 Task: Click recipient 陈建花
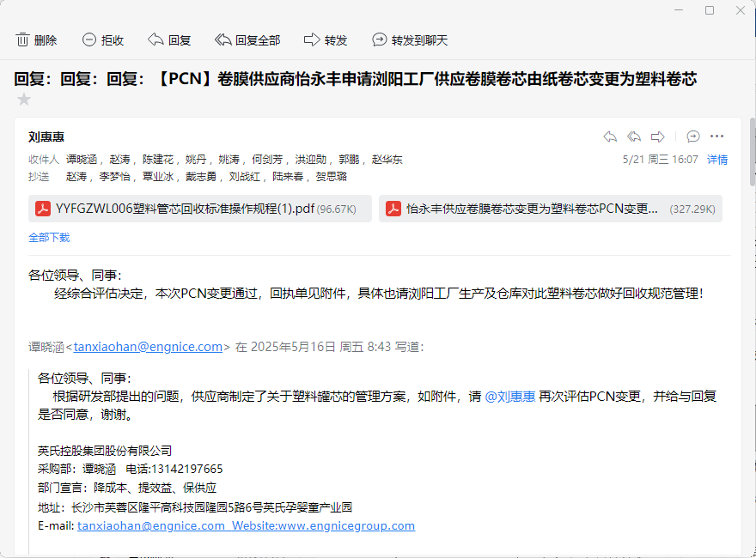(158, 160)
